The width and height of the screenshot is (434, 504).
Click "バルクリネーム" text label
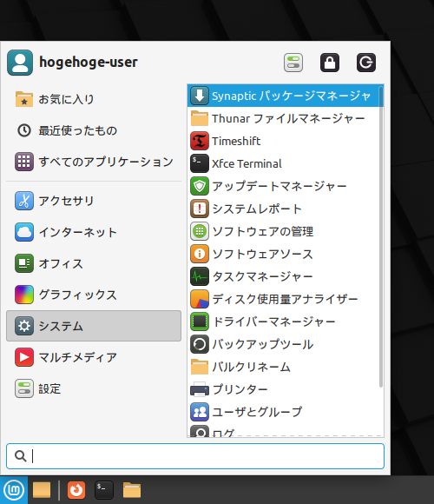[251, 367]
